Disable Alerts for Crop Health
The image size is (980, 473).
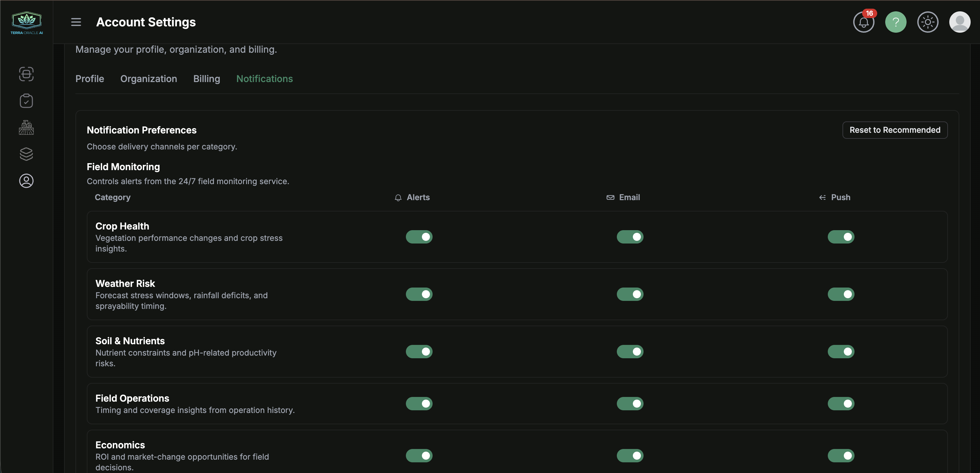coord(419,237)
